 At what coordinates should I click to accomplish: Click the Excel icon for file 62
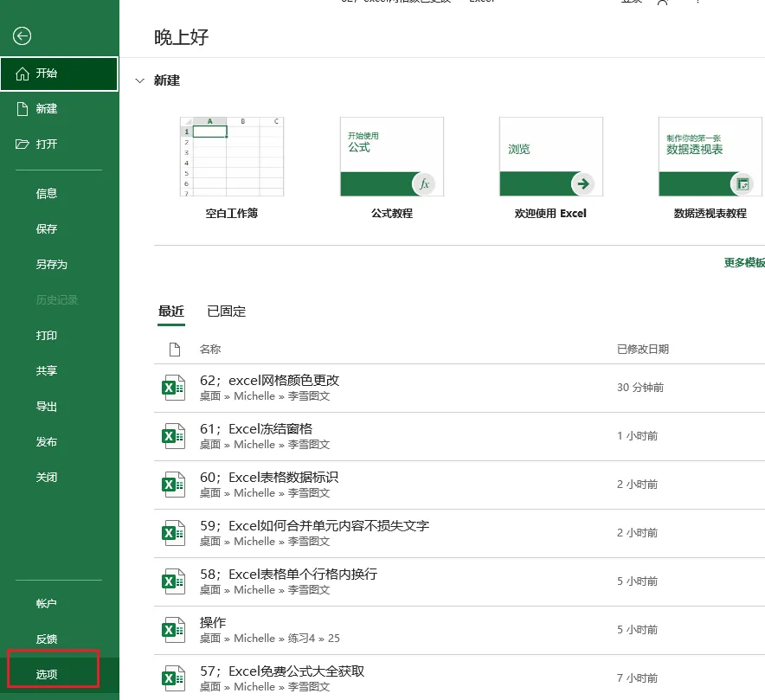(x=173, y=388)
